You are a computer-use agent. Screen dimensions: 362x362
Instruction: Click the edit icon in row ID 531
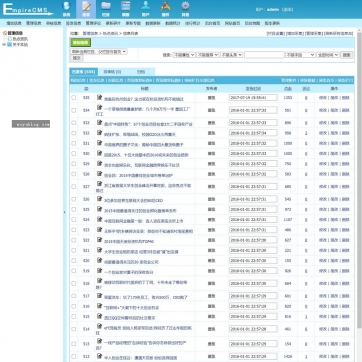pos(99,143)
